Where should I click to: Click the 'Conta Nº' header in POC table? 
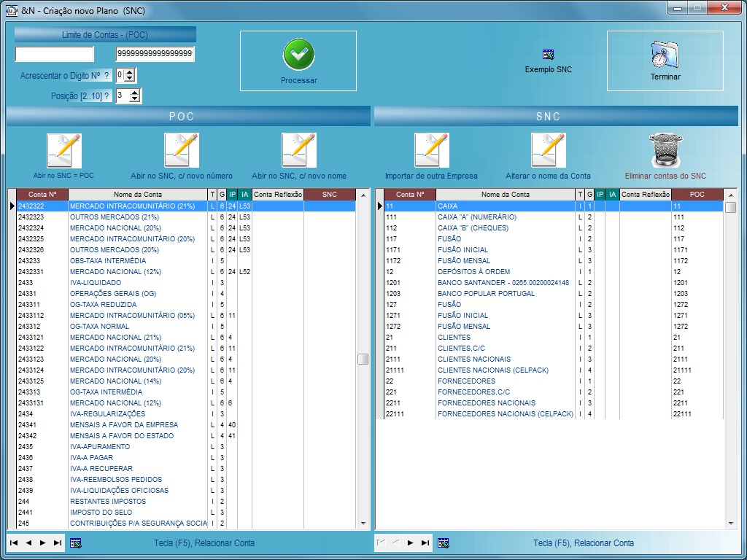tap(42, 194)
